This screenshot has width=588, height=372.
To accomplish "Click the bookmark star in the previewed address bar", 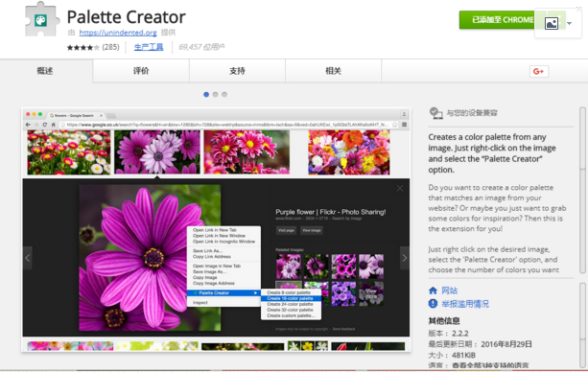I will tap(395, 125).
